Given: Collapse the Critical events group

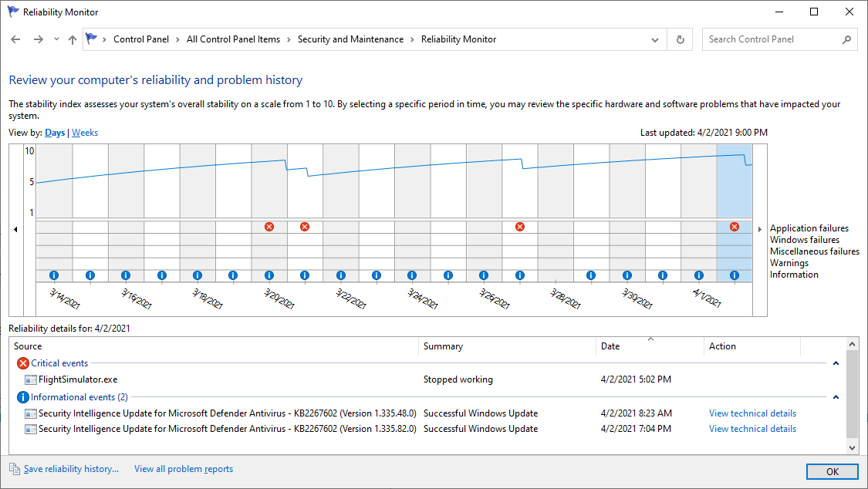Looking at the screenshot, I should point(836,363).
